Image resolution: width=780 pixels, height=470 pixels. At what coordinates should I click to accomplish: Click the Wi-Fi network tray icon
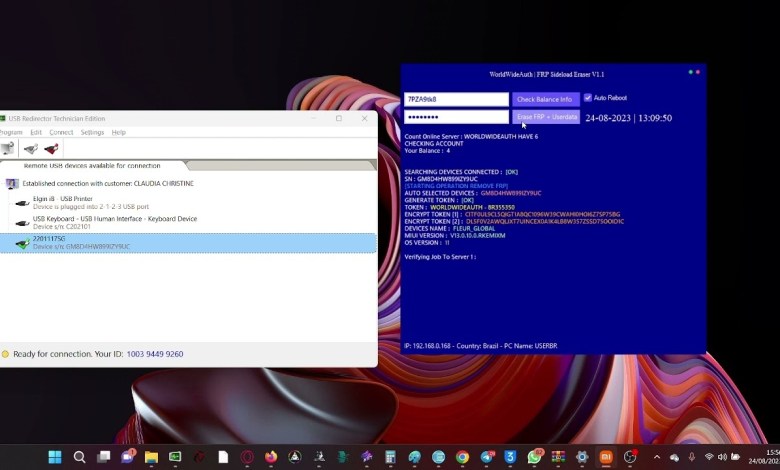709,457
